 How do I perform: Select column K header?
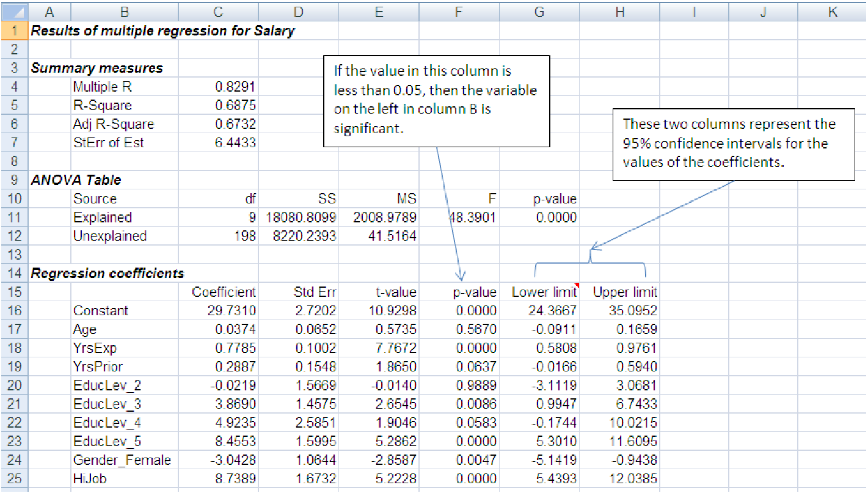click(832, 10)
